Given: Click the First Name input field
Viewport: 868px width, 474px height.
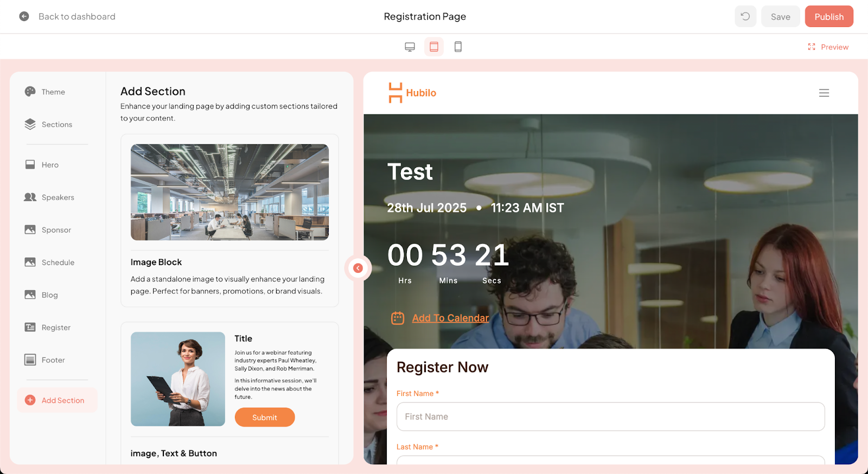Looking at the screenshot, I should [x=610, y=417].
